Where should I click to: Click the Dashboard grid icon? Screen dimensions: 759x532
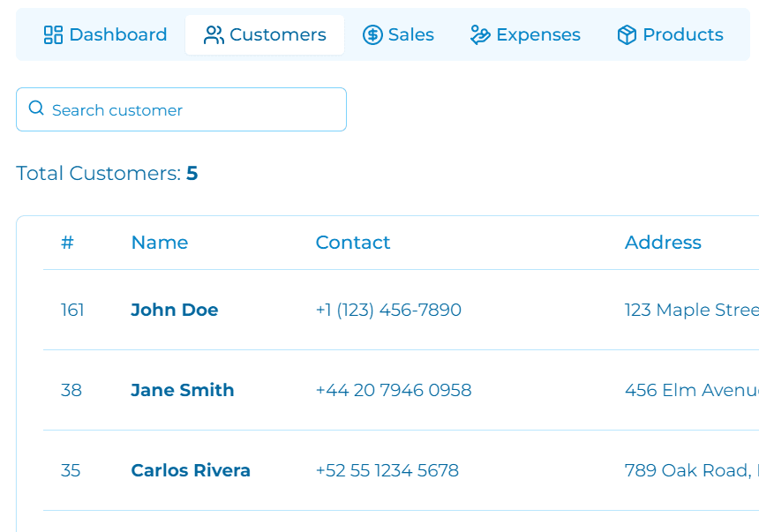(x=53, y=35)
